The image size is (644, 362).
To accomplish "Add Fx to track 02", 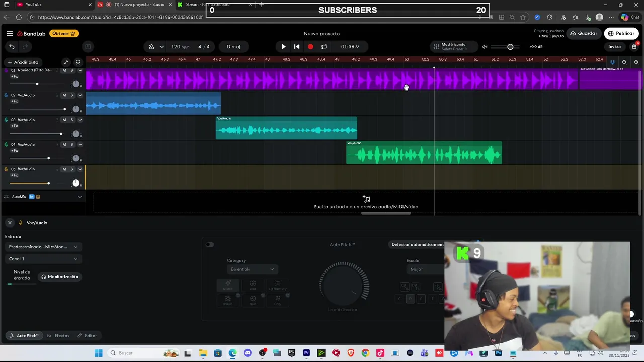I will point(15,101).
